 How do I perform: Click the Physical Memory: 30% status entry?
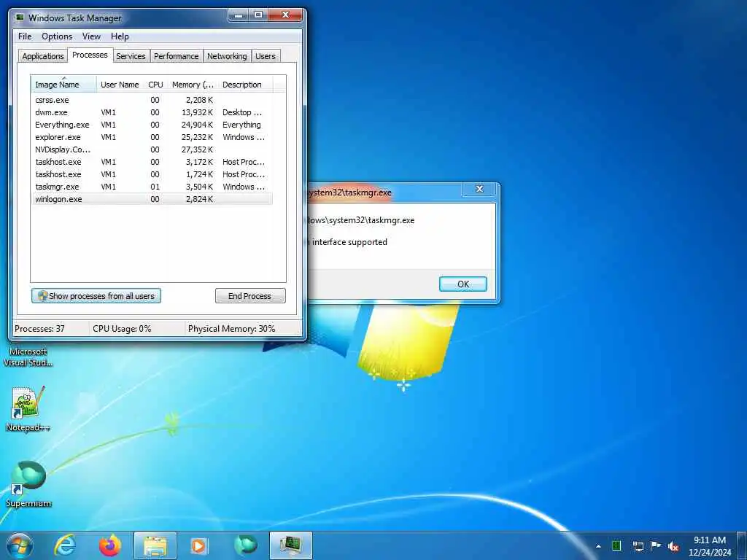[231, 329]
